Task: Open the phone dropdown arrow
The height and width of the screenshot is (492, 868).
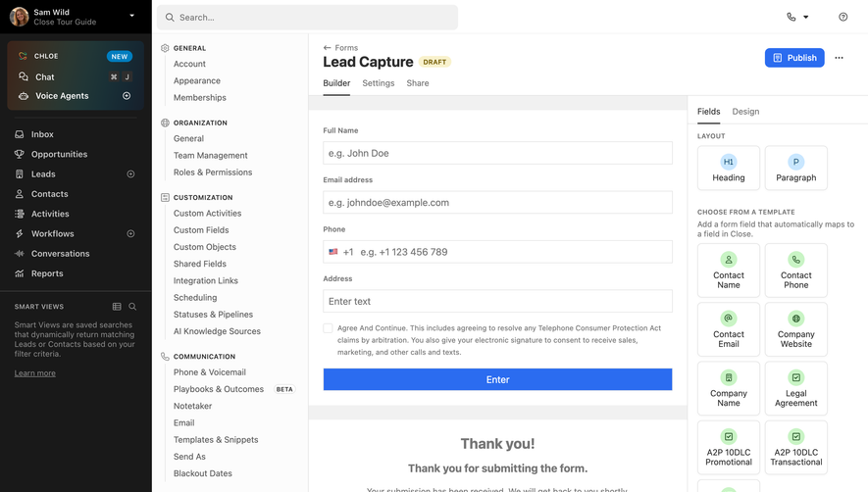Action: click(806, 18)
